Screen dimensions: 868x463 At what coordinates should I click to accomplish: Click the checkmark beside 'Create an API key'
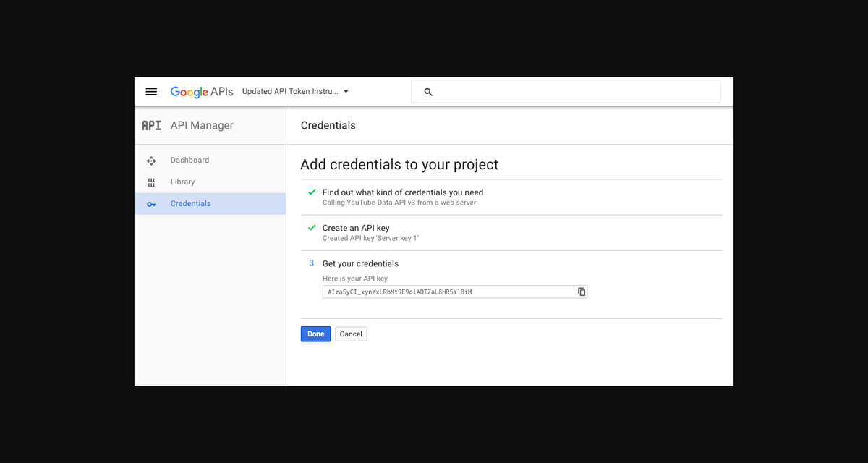pyautogui.click(x=312, y=227)
